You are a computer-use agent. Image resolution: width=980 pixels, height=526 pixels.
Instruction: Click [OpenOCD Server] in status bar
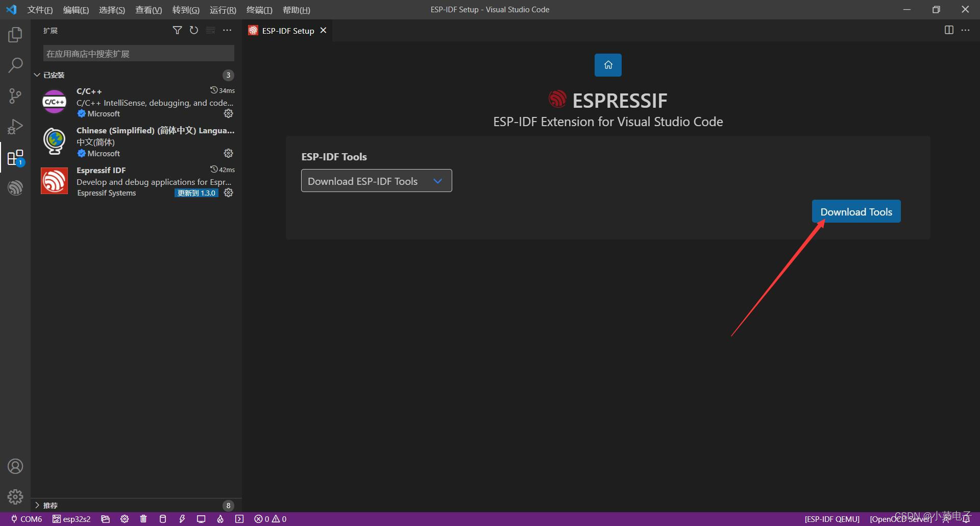point(901,519)
